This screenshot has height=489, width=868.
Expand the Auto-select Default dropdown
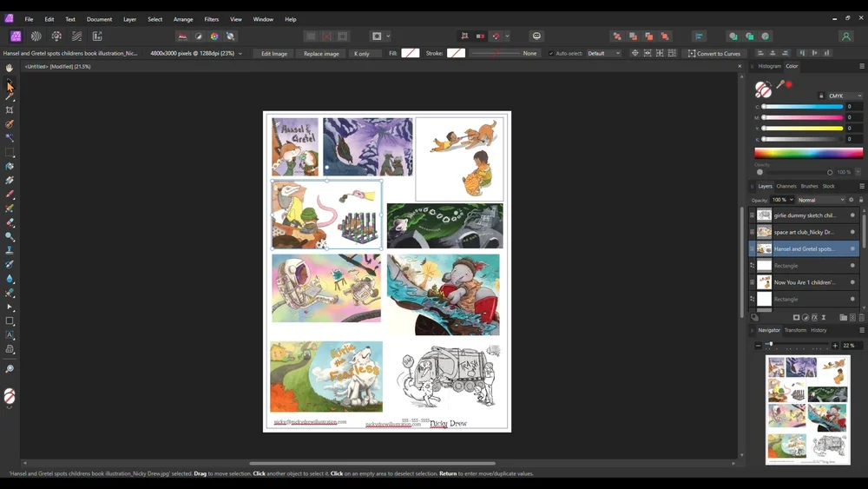604,54
